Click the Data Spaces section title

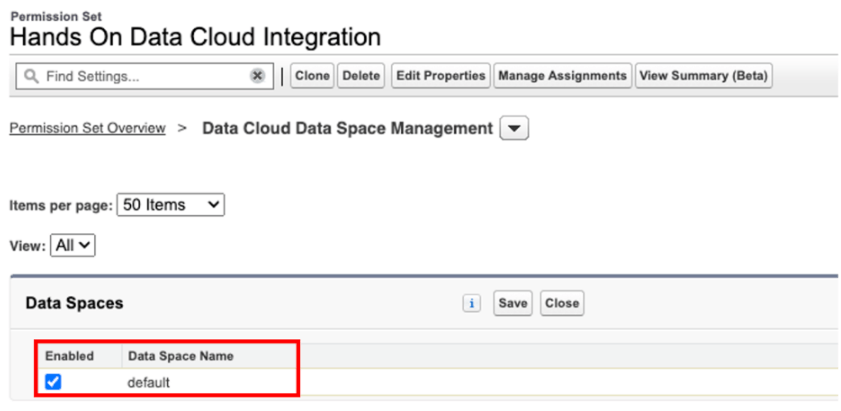point(74,303)
